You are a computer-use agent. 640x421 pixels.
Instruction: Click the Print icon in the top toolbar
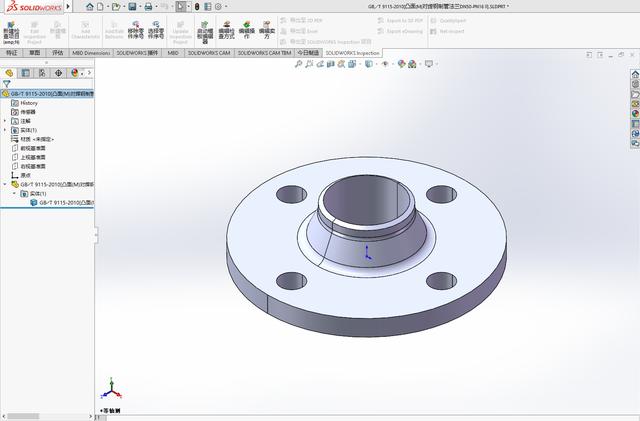tap(149, 7)
